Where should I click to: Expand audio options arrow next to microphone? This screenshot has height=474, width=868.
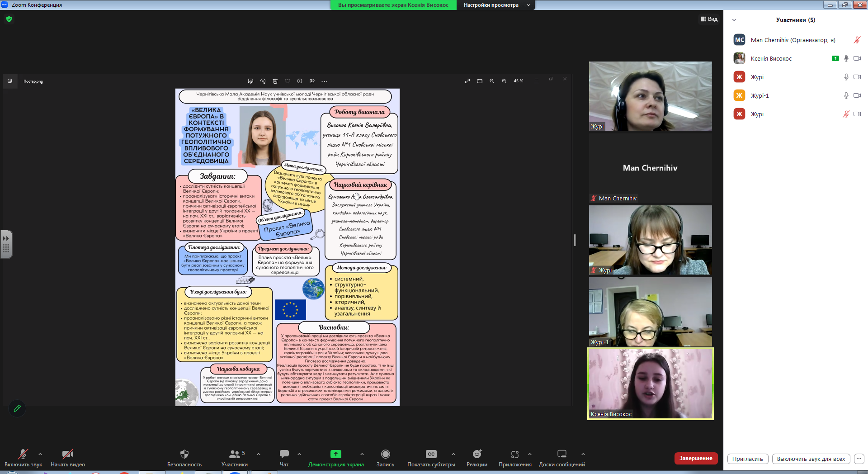[40, 454]
